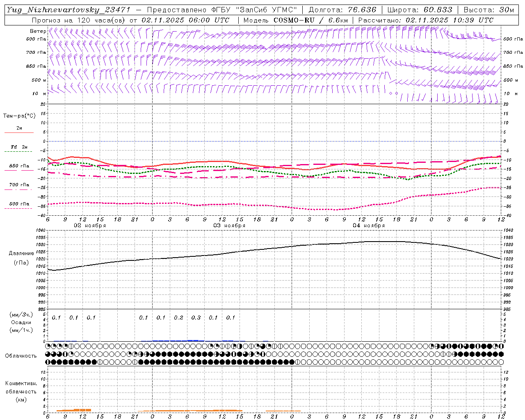525x420 pixels.
Task: Click the precipitation value 0.2
Action: pos(178,317)
